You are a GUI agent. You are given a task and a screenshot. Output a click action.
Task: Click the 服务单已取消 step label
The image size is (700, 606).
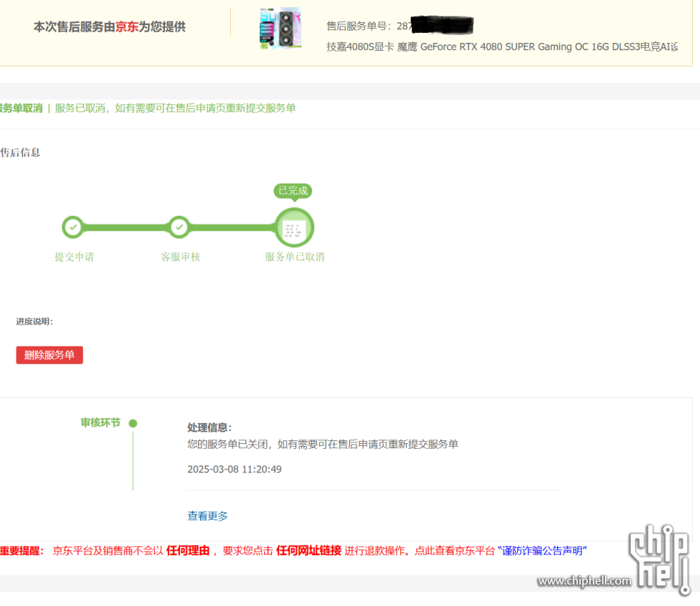click(294, 257)
